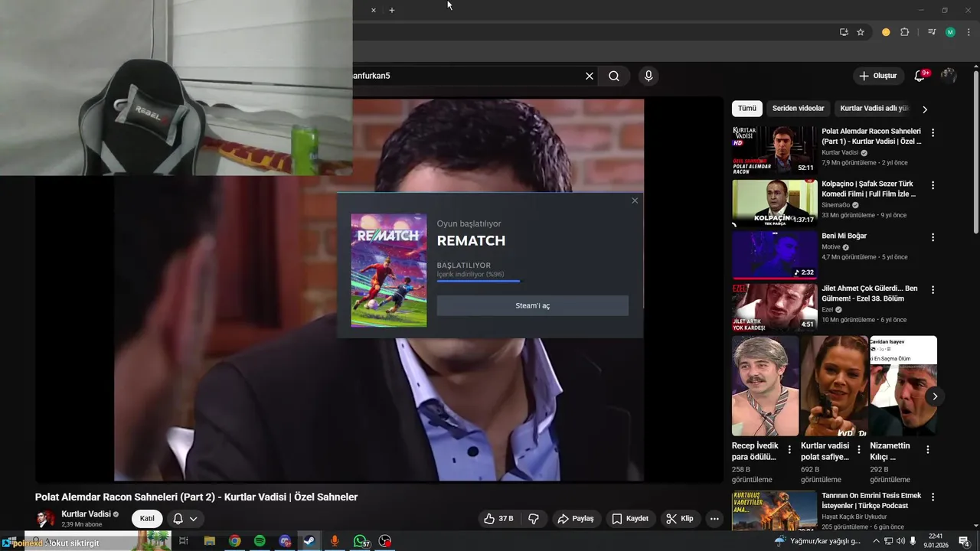The image size is (980, 551).
Task: Open Kurtlar vadisi polat safiye short
Action: (834, 386)
